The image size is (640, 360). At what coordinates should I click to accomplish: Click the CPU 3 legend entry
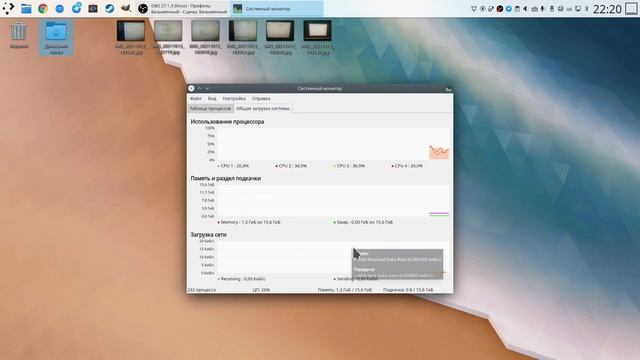point(349,166)
